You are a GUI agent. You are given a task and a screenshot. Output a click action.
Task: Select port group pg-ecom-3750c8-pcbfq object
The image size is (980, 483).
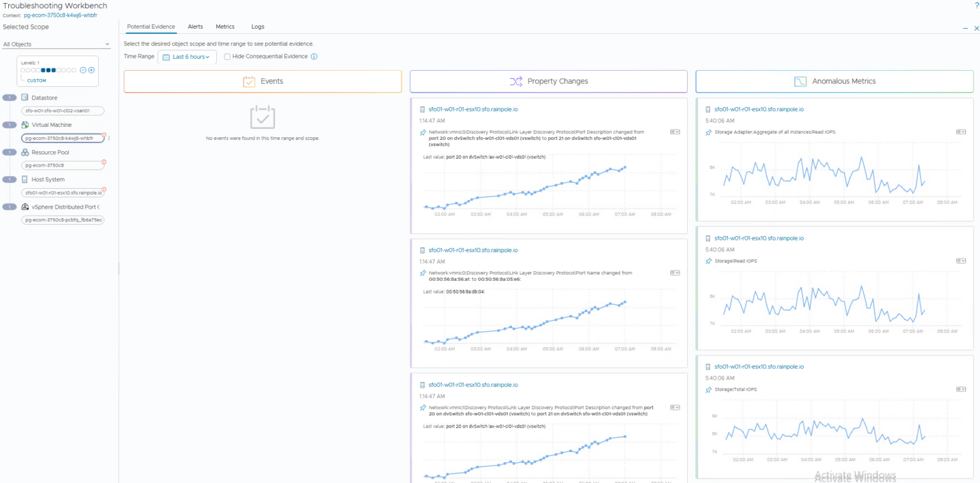[x=63, y=220]
